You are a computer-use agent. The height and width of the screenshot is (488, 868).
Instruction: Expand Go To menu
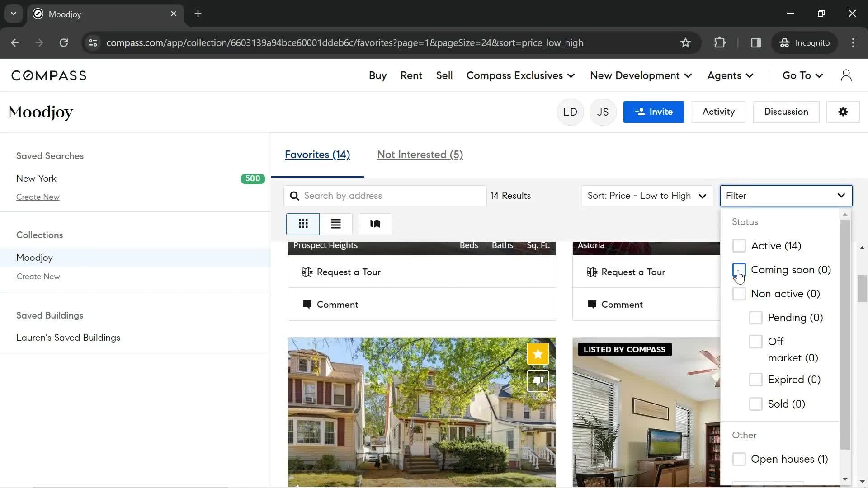tap(802, 75)
